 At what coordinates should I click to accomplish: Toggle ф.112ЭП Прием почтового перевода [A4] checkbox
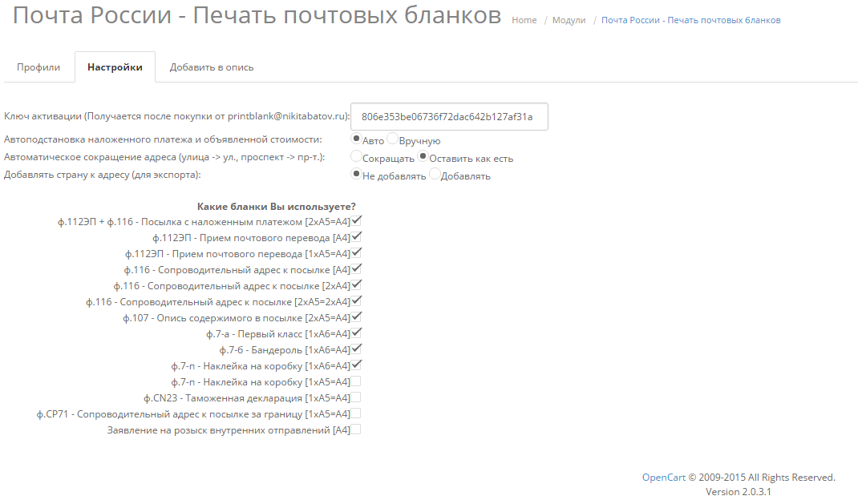[x=356, y=236]
